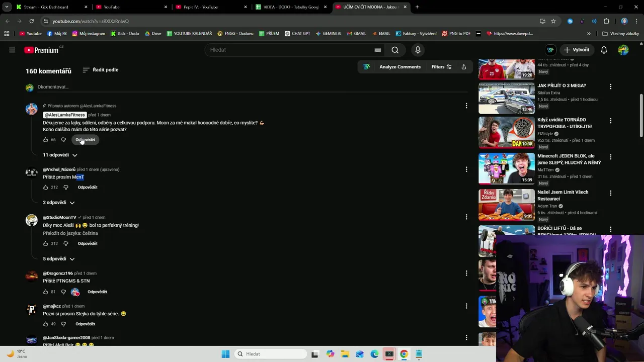Click the Chrome address bar URL
This screenshot has height=362, width=644.
91,21
